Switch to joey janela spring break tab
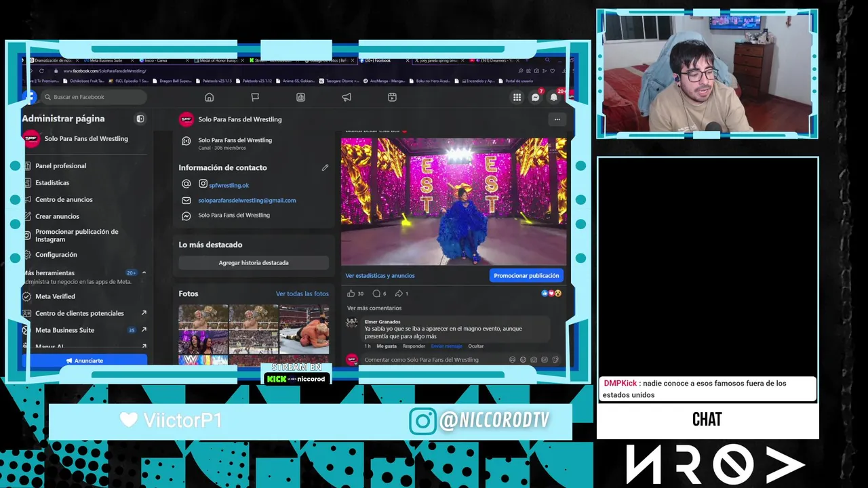868x488 pixels. coord(439,60)
